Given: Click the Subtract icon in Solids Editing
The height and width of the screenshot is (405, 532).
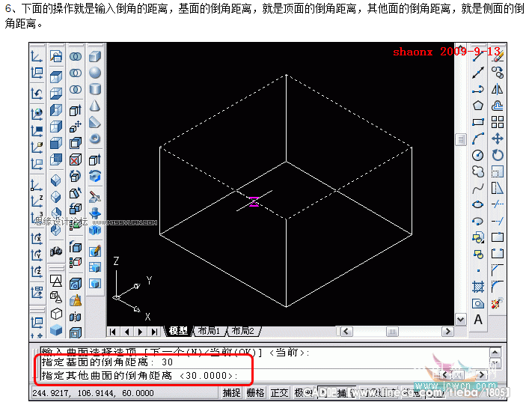Looking at the screenshot, I should 76,73.
